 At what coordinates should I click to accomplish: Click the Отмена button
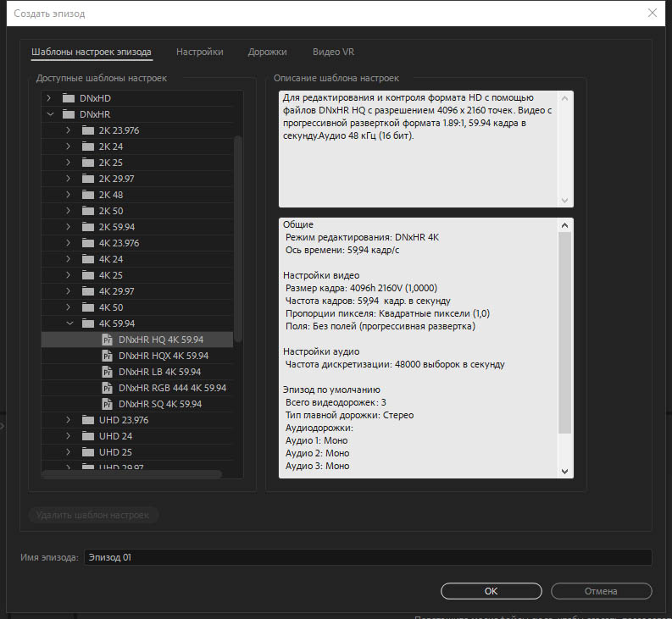[x=602, y=591]
